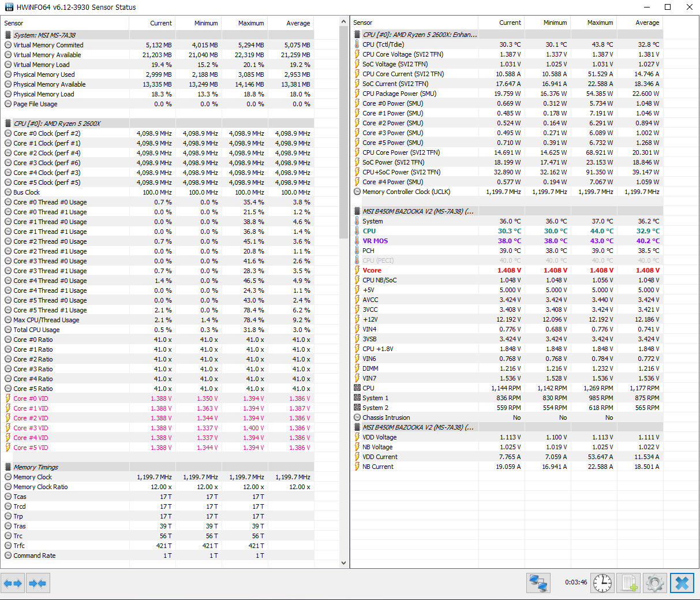Viewport: 700px width, 600px height.
Task: Click the left pane Maximum column header
Action: pos(245,23)
